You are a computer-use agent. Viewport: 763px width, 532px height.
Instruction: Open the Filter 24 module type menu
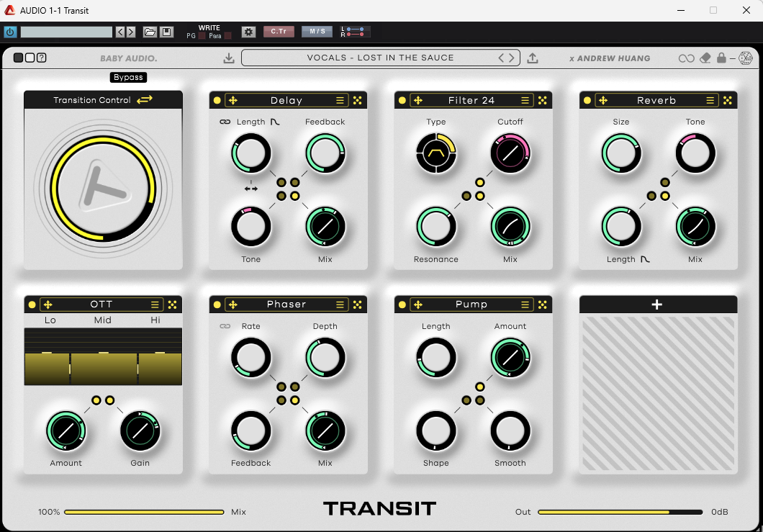525,100
